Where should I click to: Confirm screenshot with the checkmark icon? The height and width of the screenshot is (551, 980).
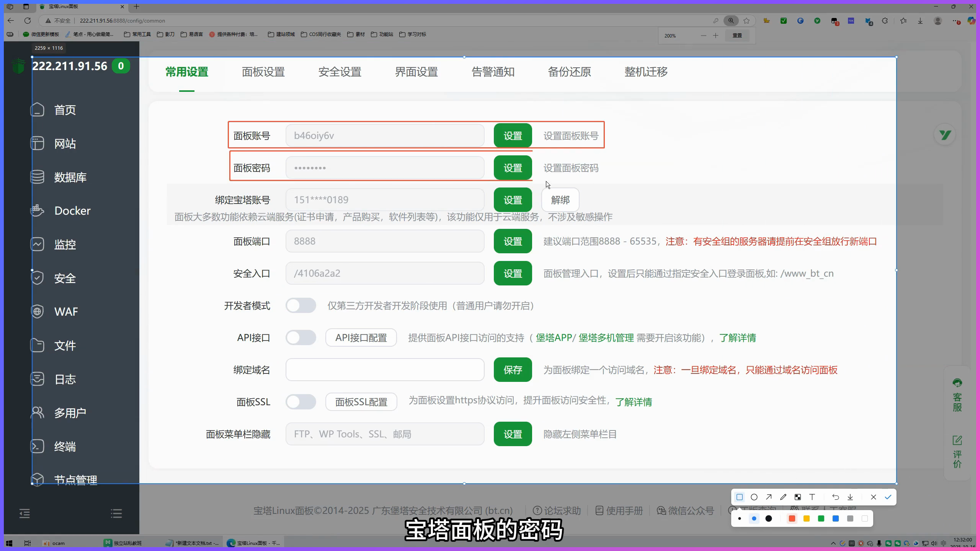tap(888, 497)
